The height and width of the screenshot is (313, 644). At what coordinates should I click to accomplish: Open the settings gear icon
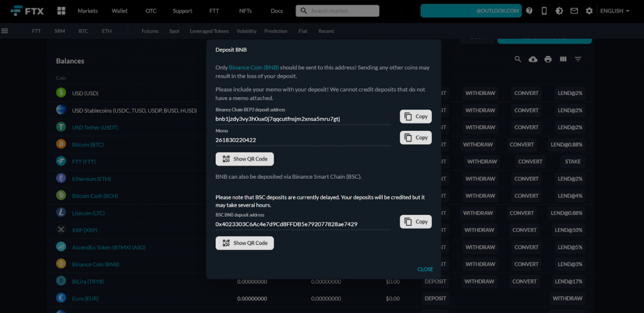[x=589, y=11]
